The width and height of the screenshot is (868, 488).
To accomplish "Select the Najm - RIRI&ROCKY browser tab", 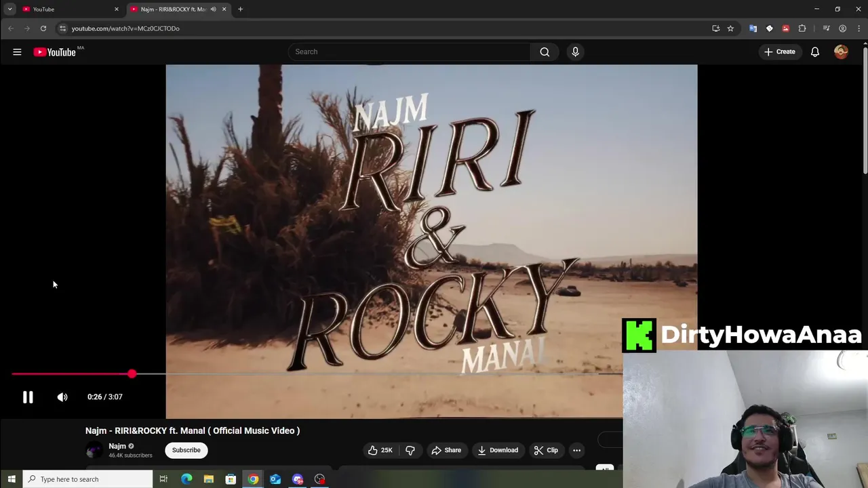I will 172,9.
